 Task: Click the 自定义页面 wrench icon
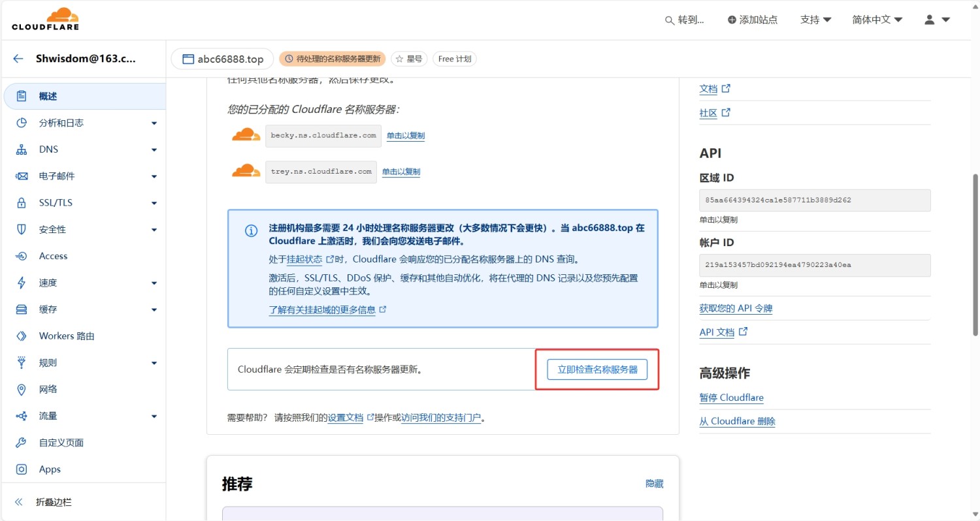click(x=22, y=443)
